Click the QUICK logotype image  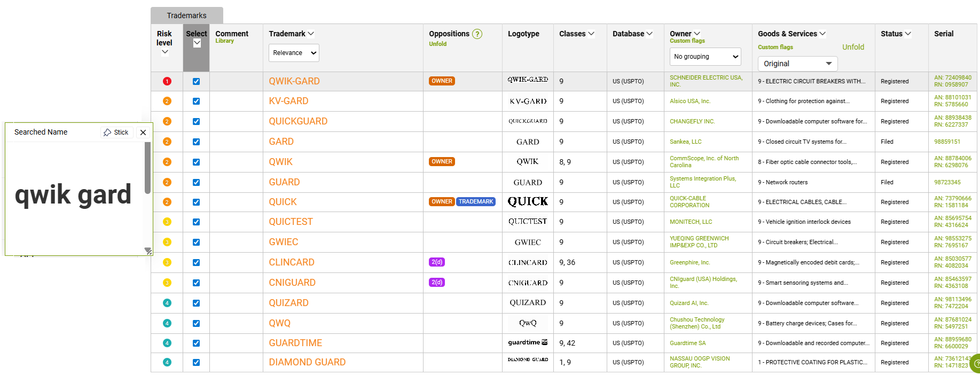(x=528, y=201)
